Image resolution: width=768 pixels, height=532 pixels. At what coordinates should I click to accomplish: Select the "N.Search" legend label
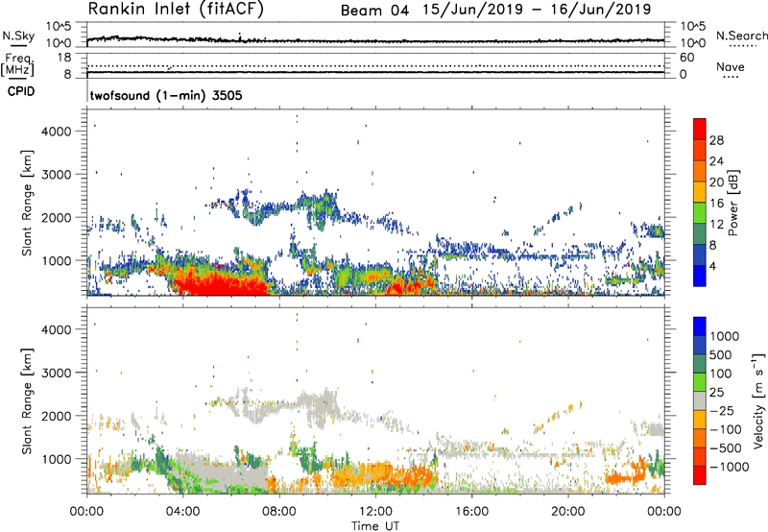[742, 36]
